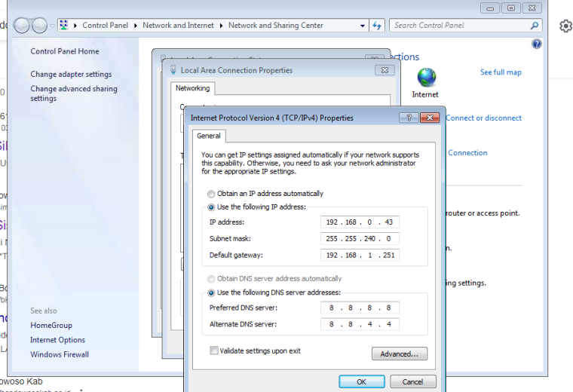Select Use the following IP address

[211, 207]
